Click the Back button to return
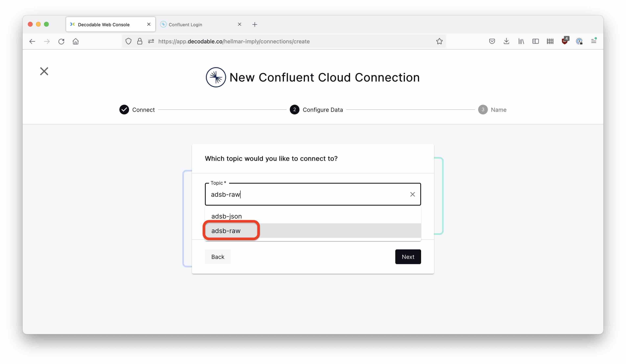 [218, 256]
